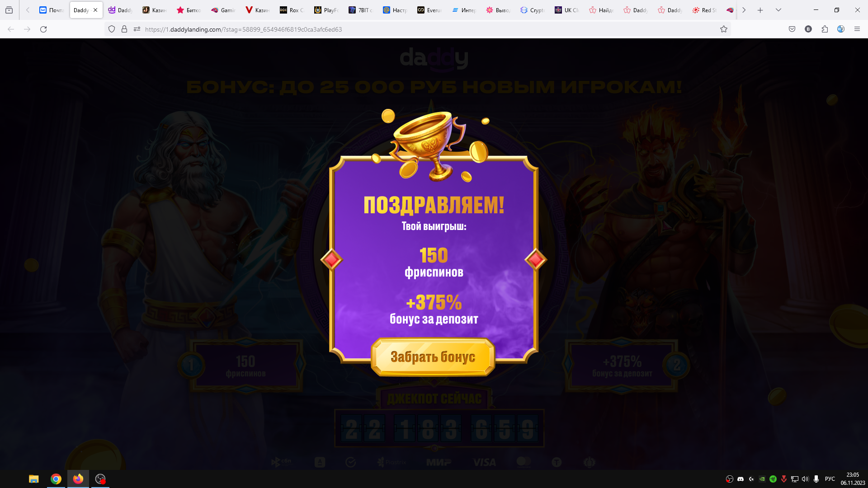Screen dimensions: 868x488
Task: Open a new tab with plus button
Action: pyautogui.click(x=760, y=10)
